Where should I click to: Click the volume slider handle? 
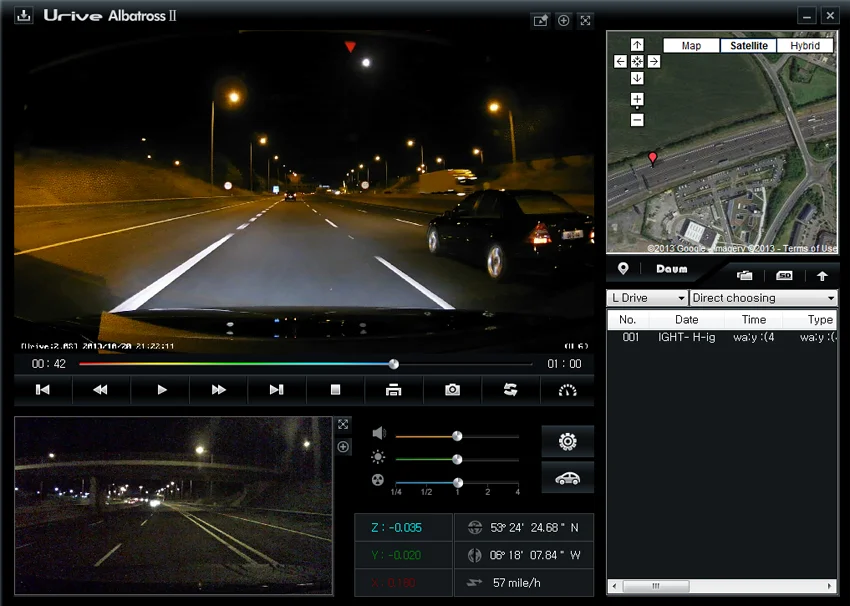coord(457,436)
